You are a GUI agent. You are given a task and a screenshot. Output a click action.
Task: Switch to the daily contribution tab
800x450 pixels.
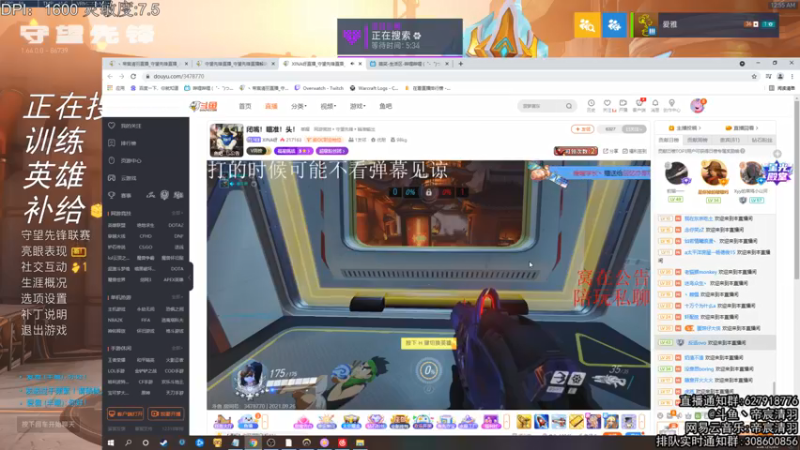[x=669, y=140]
